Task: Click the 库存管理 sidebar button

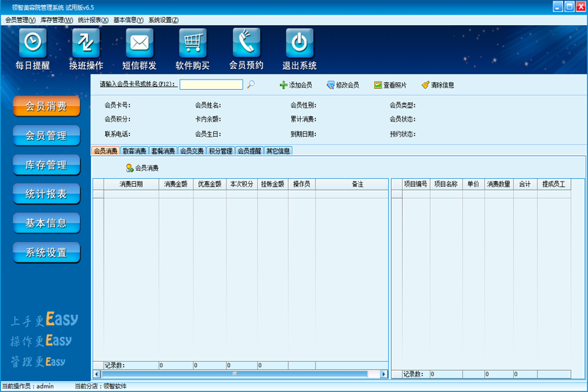Action: tap(46, 165)
